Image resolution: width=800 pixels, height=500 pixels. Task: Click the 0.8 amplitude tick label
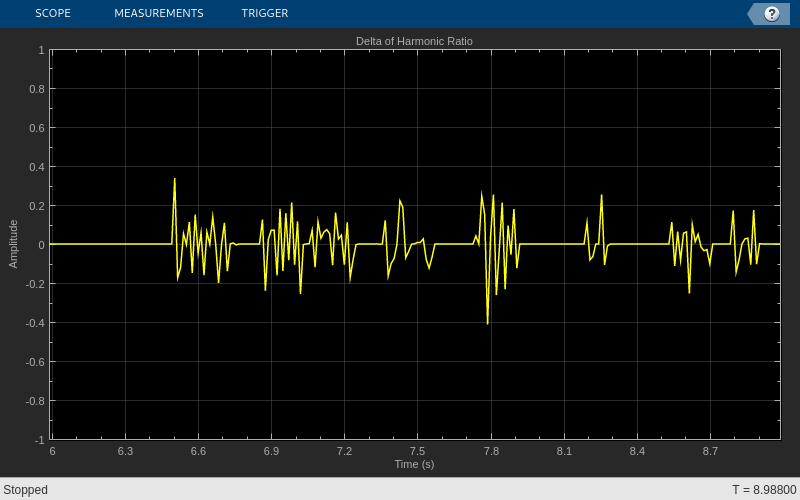click(37, 89)
